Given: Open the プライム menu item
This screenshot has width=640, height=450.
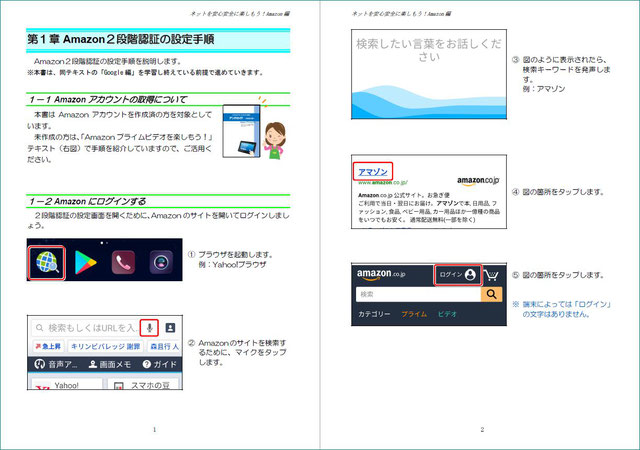Looking at the screenshot, I should click(414, 314).
